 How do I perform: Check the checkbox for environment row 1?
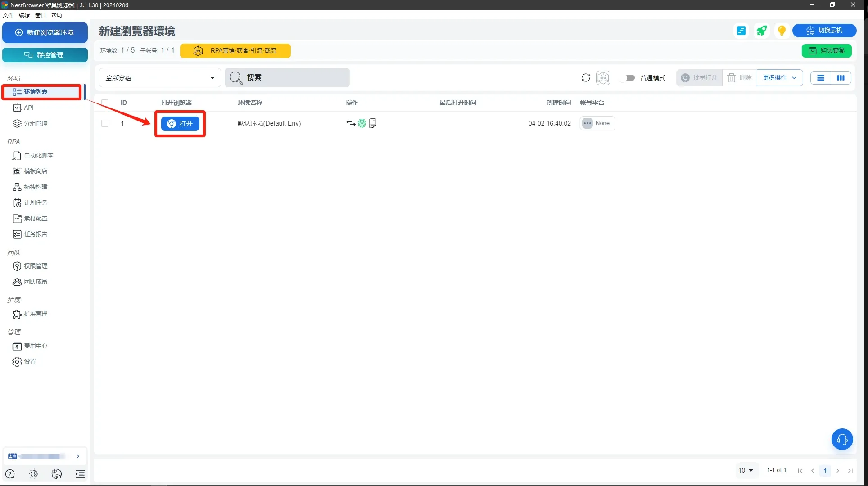tap(105, 123)
